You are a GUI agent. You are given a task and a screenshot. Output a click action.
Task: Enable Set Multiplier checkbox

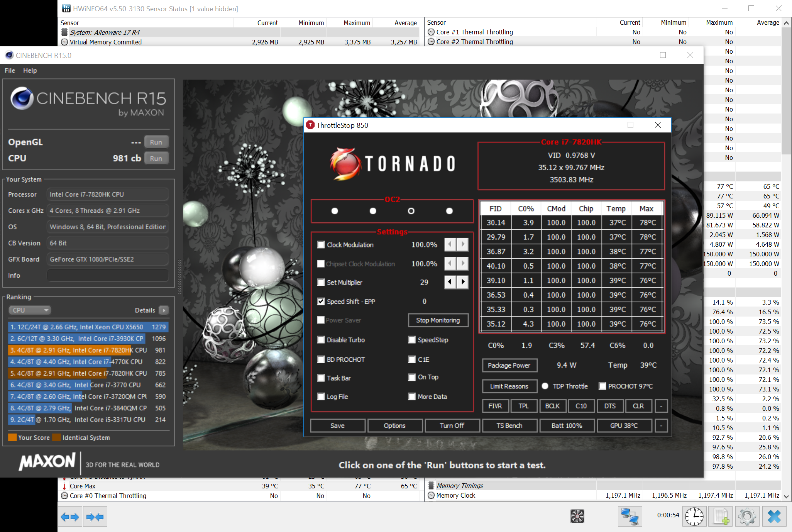(321, 282)
